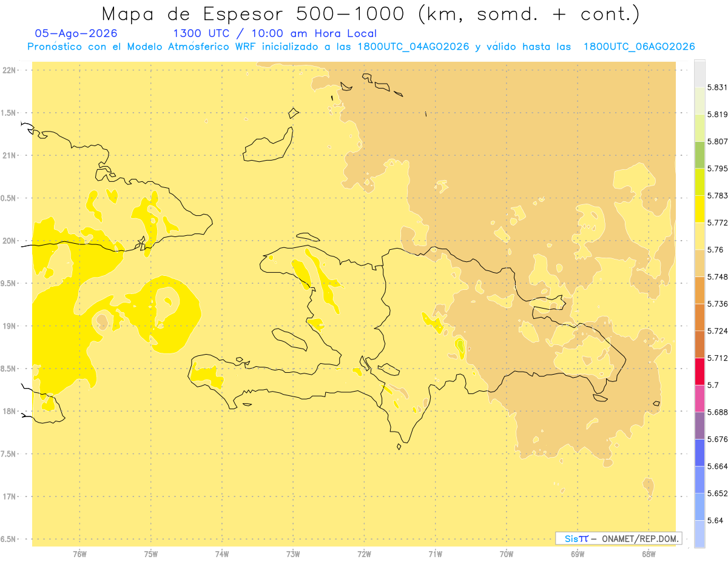
Task: Click the legend value 5.64
Action: coord(715,520)
